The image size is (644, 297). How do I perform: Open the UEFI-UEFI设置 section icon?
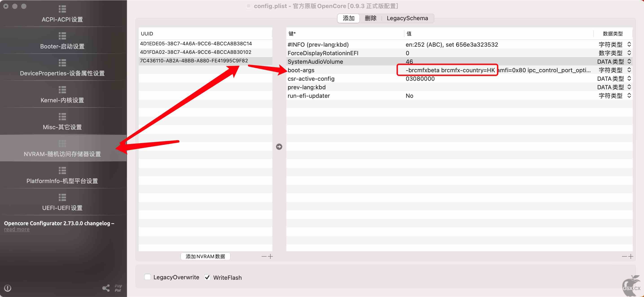click(62, 197)
